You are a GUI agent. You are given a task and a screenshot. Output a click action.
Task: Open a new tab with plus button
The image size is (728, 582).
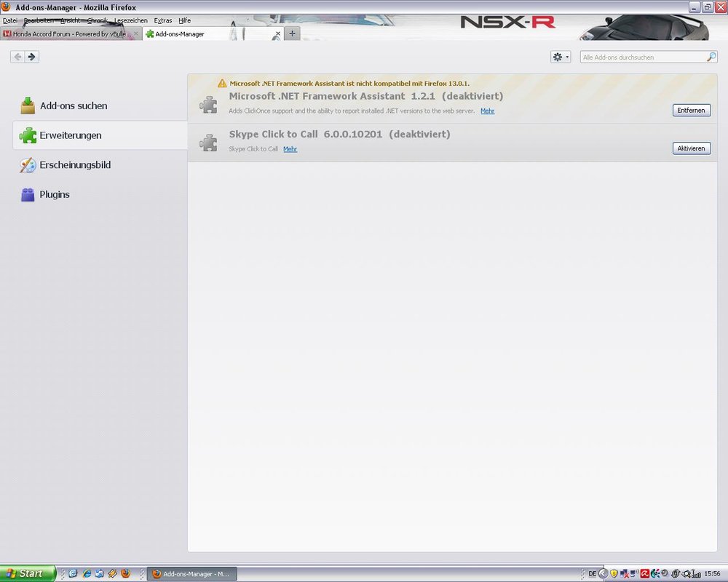292,33
